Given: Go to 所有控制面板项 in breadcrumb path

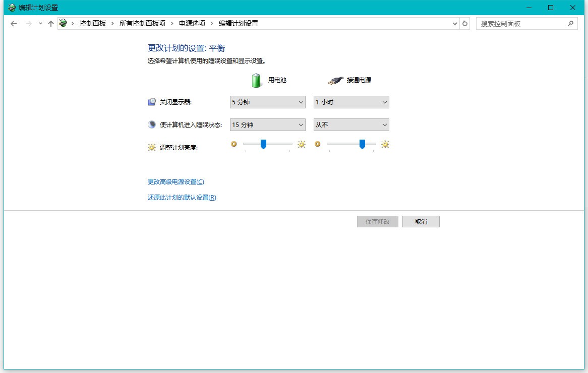Looking at the screenshot, I should [x=142, y=23].
